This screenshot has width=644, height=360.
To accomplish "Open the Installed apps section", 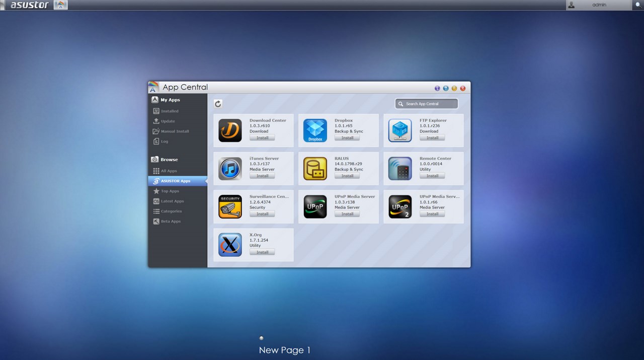I will (x=170, y=111).
